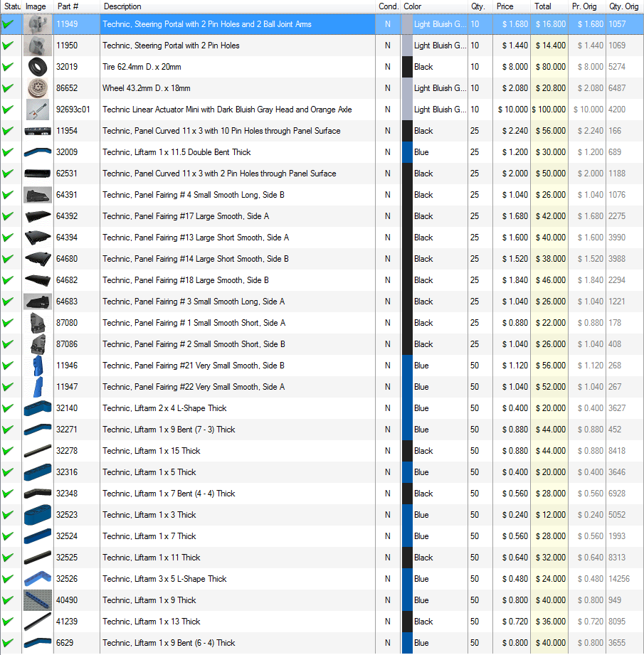Click the blue color swatch for part 32009

coord(407,152)
